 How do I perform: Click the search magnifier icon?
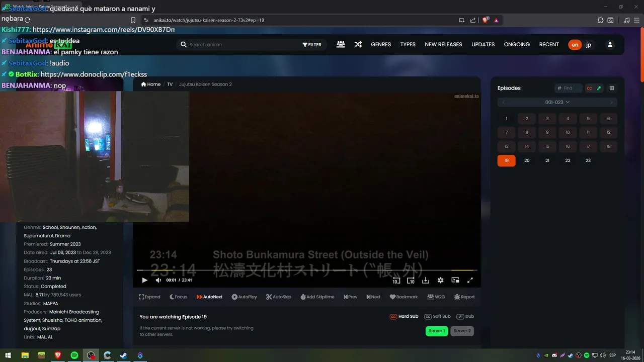(x=184, y=44)
